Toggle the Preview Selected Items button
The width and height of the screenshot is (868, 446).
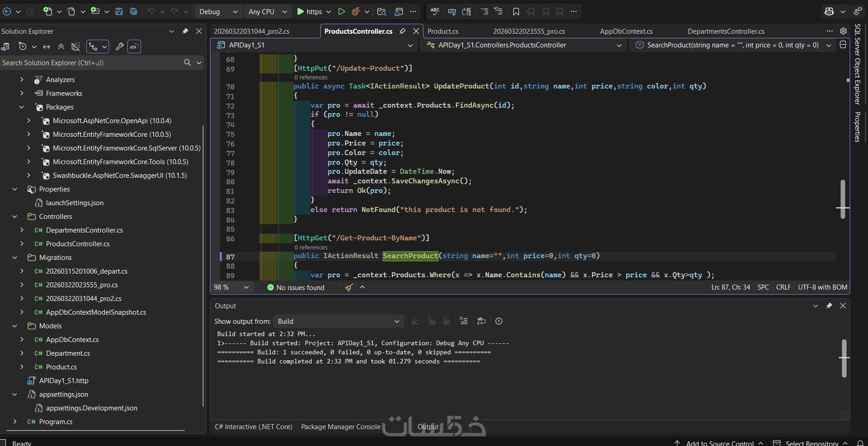coord(134,47)
